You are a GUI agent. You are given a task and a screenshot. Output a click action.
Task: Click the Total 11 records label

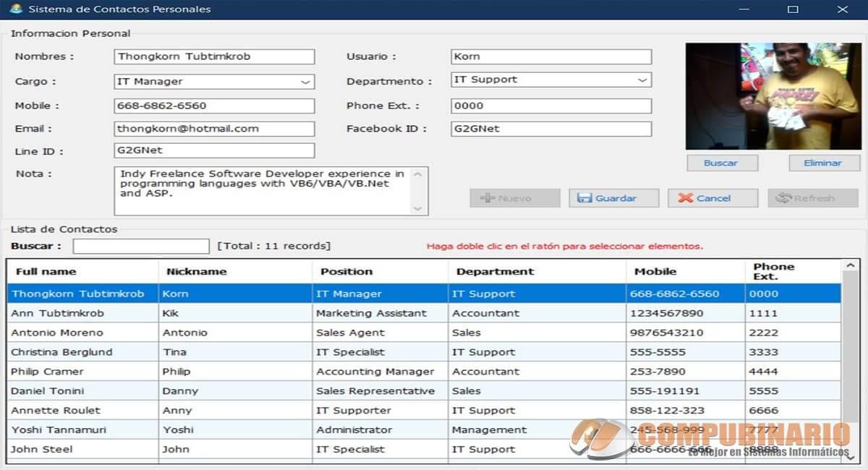click(274, 246)
